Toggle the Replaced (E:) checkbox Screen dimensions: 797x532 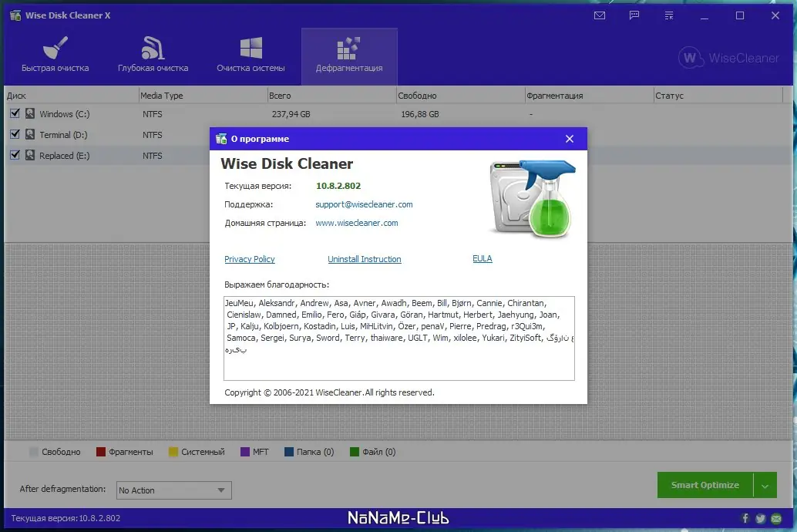pos(15,155)
